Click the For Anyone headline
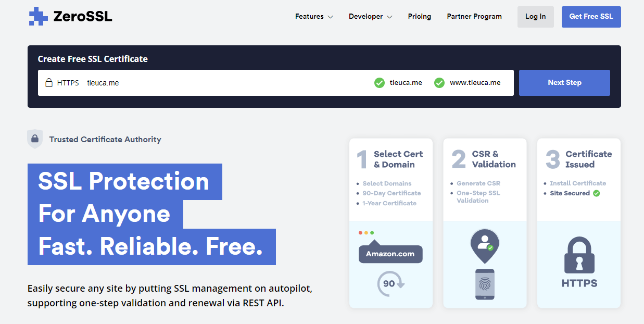644x324 pixels. click(104, 214)
